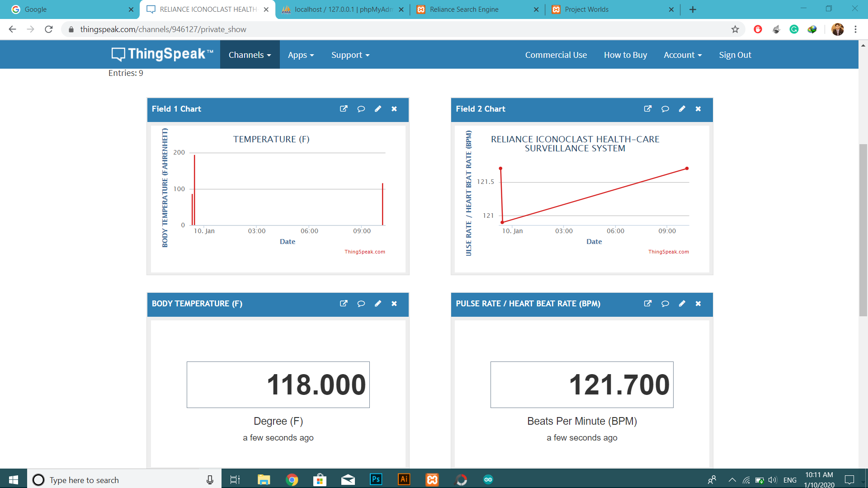This screenshot has width=868, height=488.
Task: Open comment on BODY TEMPERATURE widget
Action: point(361,304)
